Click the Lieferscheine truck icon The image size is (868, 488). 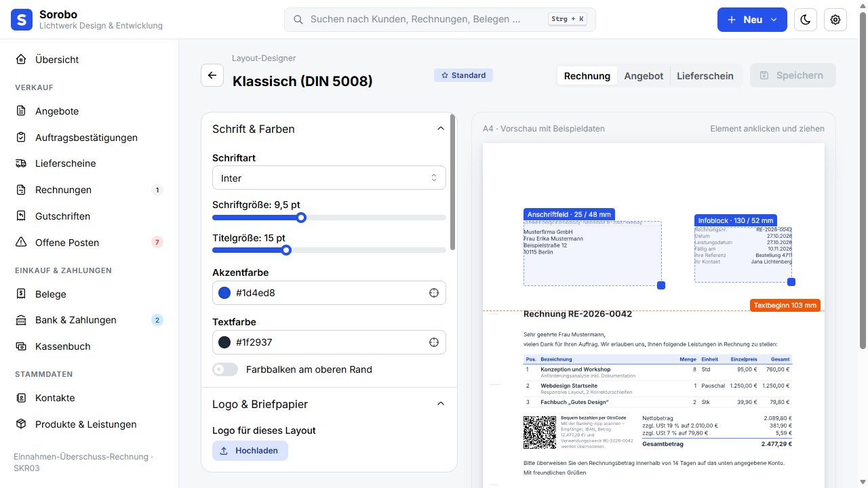click(x=22, y=163)
